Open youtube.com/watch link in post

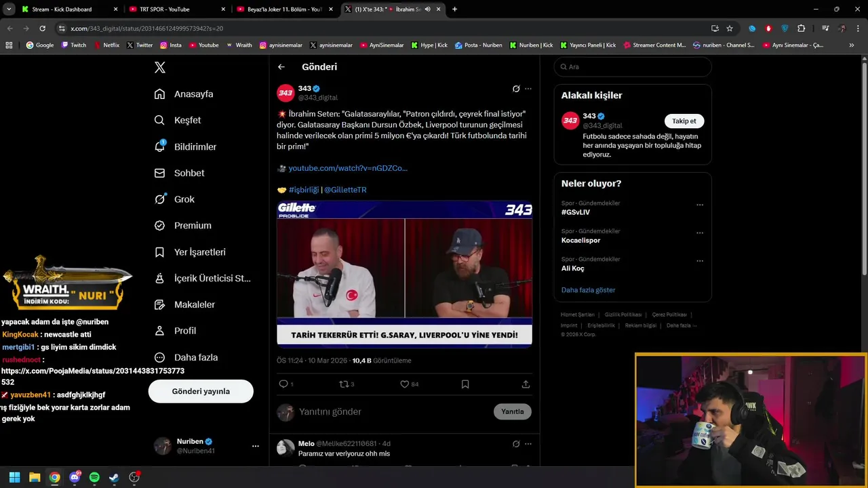point(348,168)
